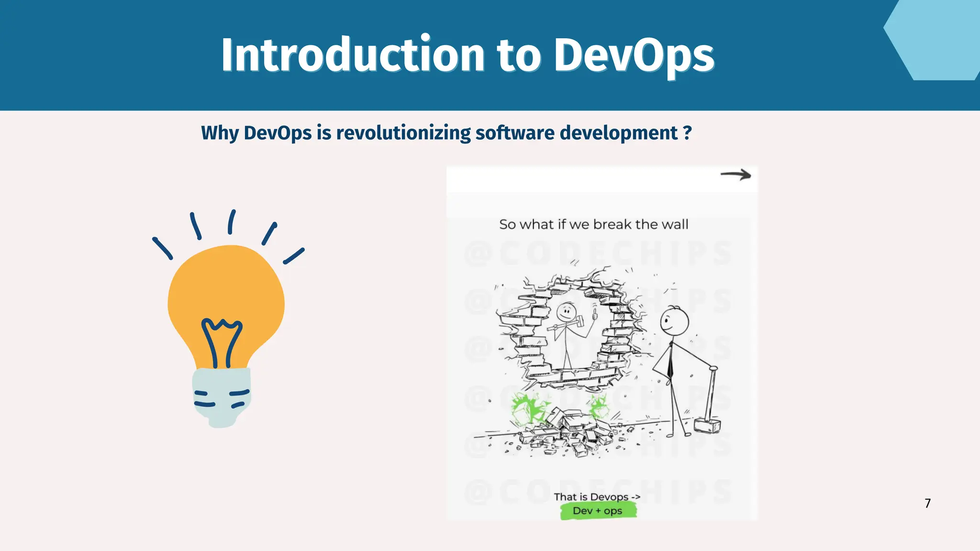This screenshot has width=980, height=551.
Task: Click the black right arrow above the cartoon
Action: click(735, 175)
